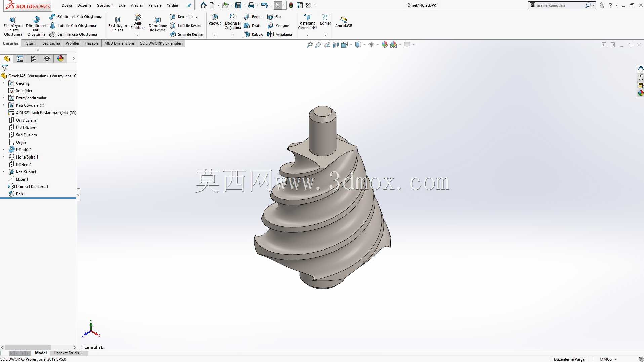644x362 pixels.
Task: Choose the Kesişme intersect tool
Action: [x=278, y=26]
